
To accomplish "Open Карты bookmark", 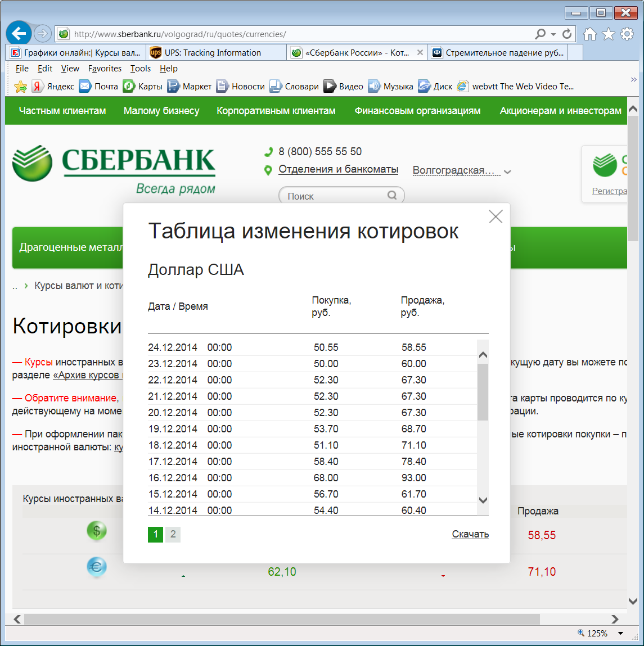I will point(142,87).
